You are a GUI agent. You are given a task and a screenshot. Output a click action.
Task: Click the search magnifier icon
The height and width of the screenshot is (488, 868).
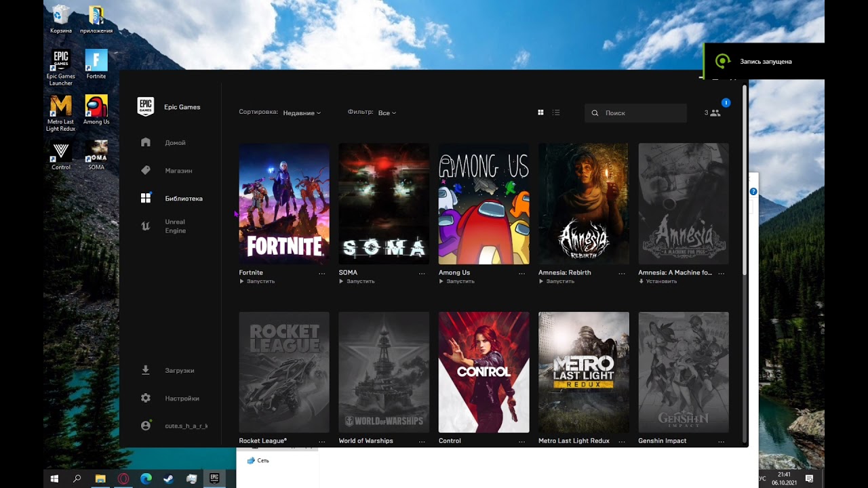point(595,113)
